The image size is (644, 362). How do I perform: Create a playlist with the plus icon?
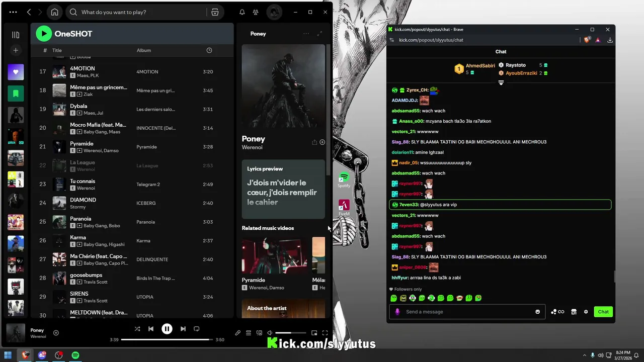(16, 50)
